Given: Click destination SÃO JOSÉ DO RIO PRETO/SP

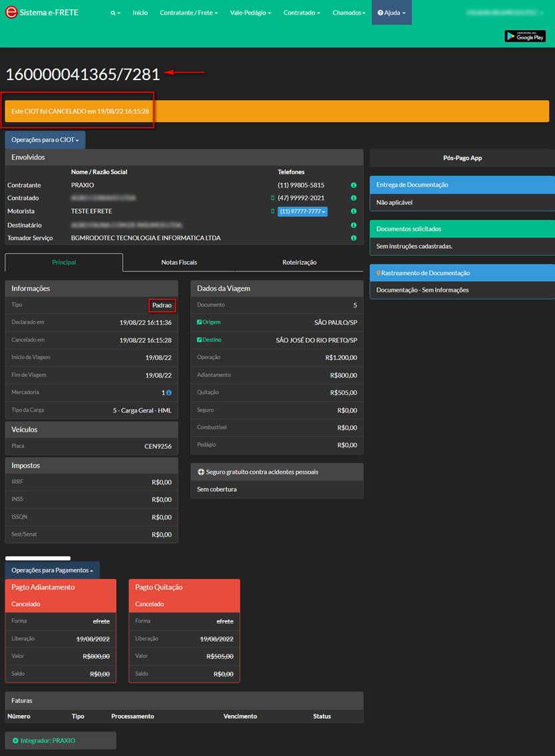Looking at the screenshot, I should click(x=316, y=340).
